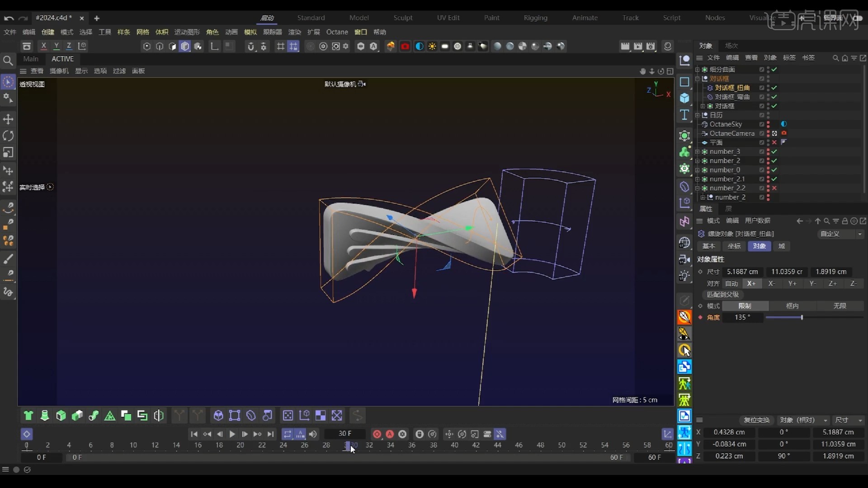Viewport: 868px width, 488px height.
Task: Open the Octane menu
Action: click(337, 32)
